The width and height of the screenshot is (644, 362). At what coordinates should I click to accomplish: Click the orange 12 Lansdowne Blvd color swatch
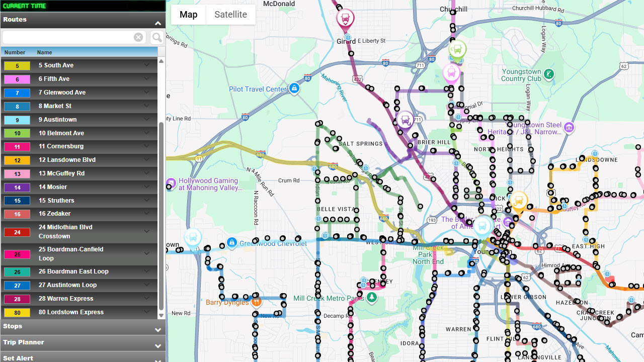tap(17, 160)
